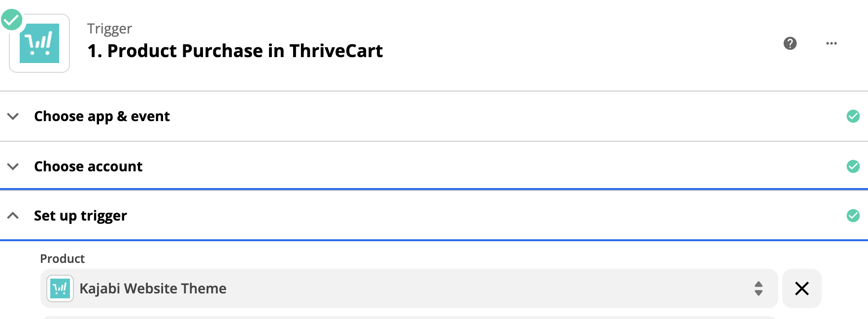Expand the Choose account chevron
Viewport: 868px width, 319px height.
(13, 166)
